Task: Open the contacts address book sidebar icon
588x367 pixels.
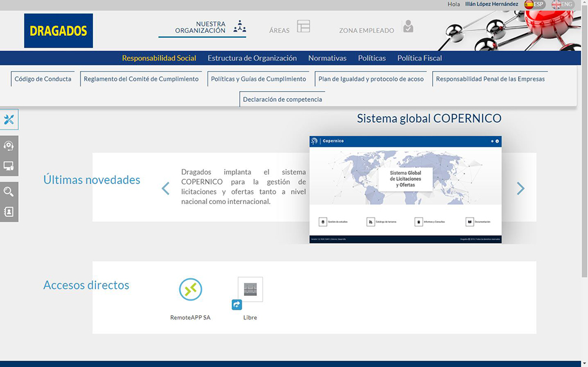Action: click(x=9, y=212)
